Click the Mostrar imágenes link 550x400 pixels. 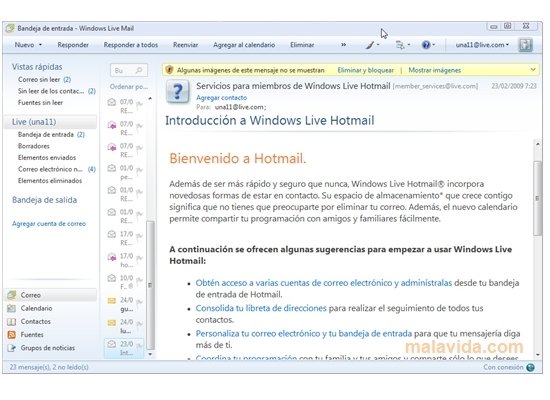(435, 70)
